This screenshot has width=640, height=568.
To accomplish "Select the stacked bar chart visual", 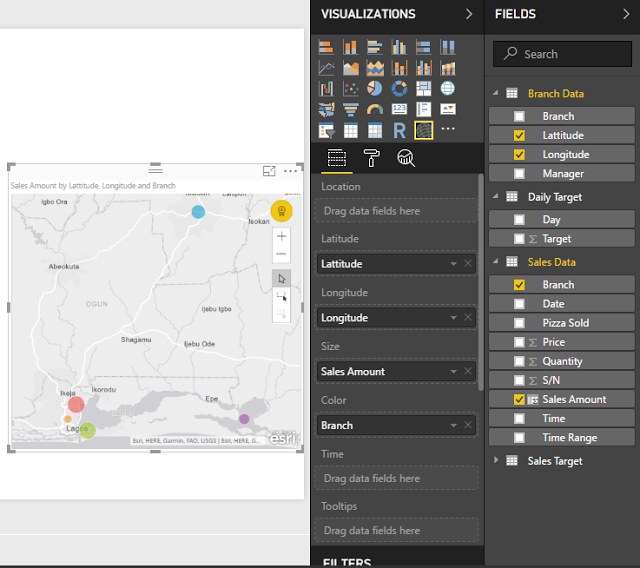I will [326, 47].
